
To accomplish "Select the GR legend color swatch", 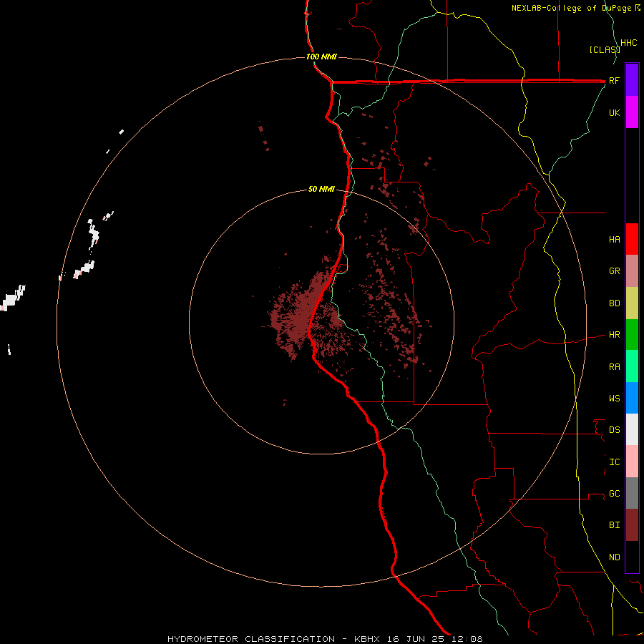I will [632, 271].
